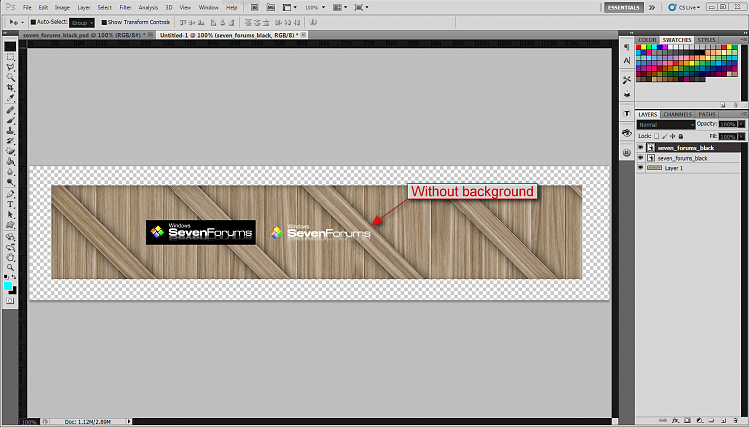Click the Essentials workspace button
Screen dimensions: 750x427
624,7
